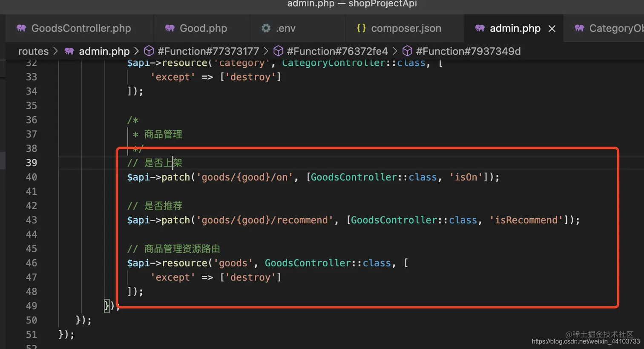The width and height of the screenshot is (644, 349).
Task: Click GoodsController on line 46
Action: click(308, 263)
